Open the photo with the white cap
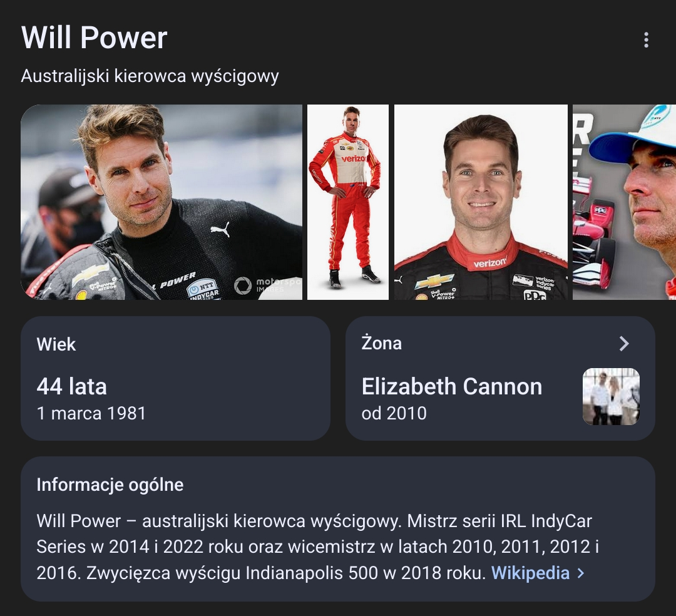 [x=624, y=202]
